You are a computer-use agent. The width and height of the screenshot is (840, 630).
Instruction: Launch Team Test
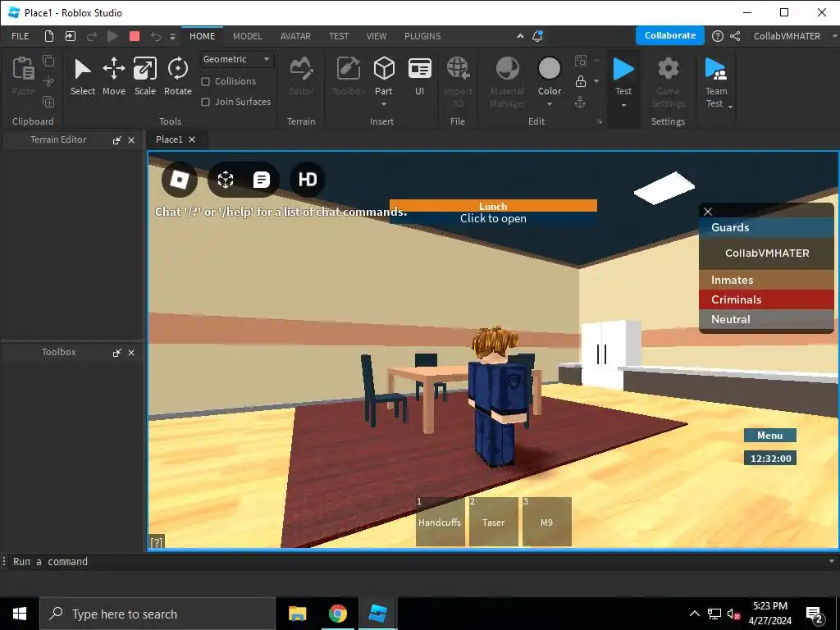coord(715,75)
